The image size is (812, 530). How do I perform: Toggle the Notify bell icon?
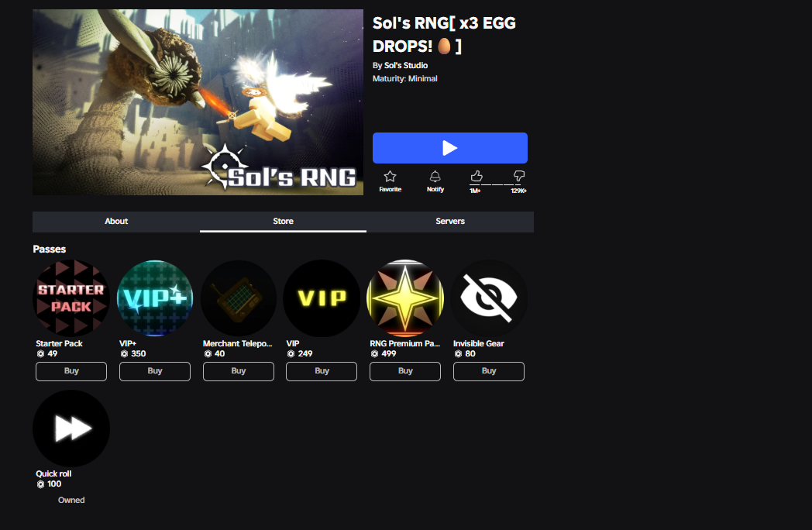(x=435, y=177)
